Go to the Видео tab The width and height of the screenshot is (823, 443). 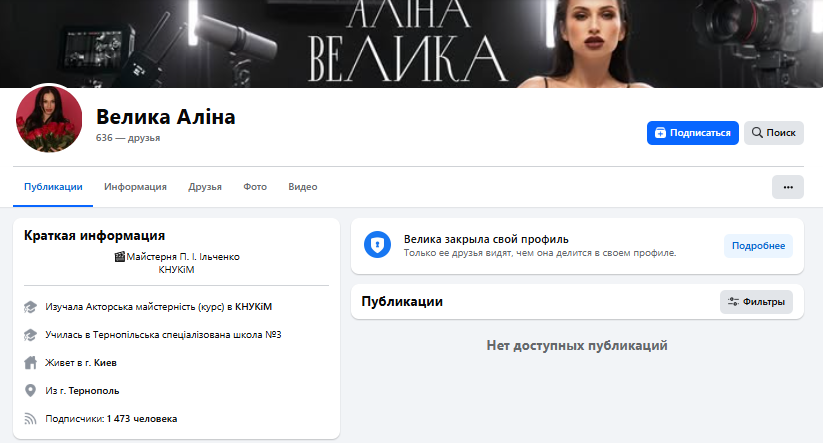(302, 187)
